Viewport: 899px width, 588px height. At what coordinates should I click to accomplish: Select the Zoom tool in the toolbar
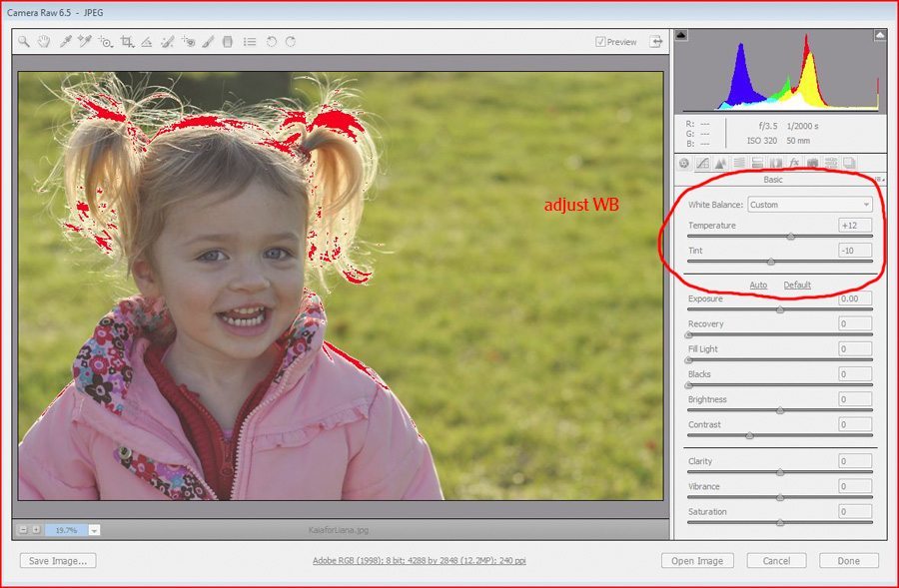pos(24,42)
